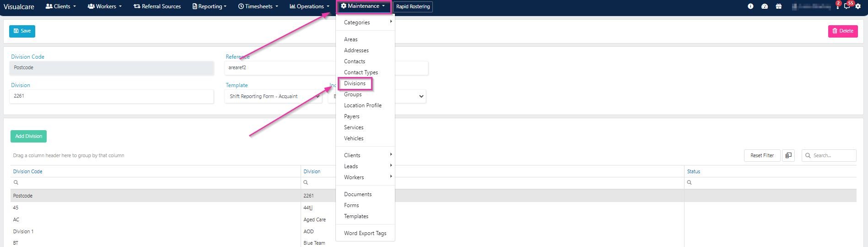
Task: Select Forms menu item
Action: pos(351,205)
